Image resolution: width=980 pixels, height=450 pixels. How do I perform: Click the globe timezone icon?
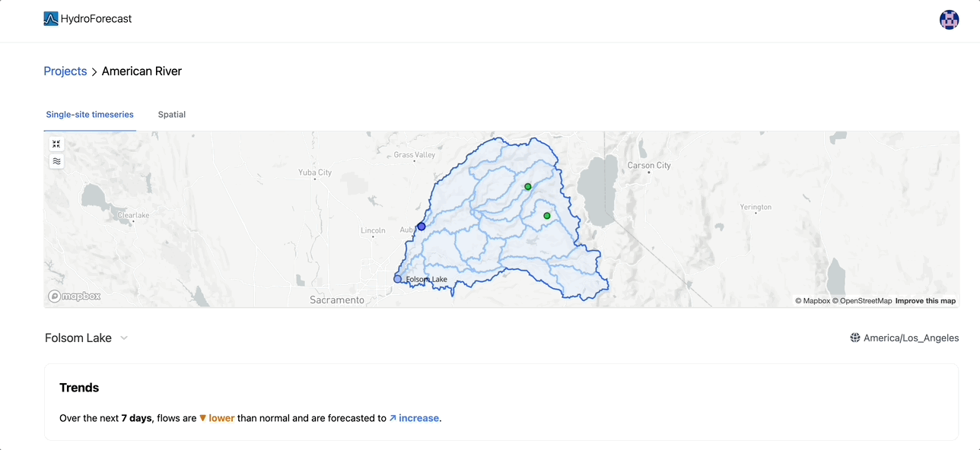pos(855,337)
